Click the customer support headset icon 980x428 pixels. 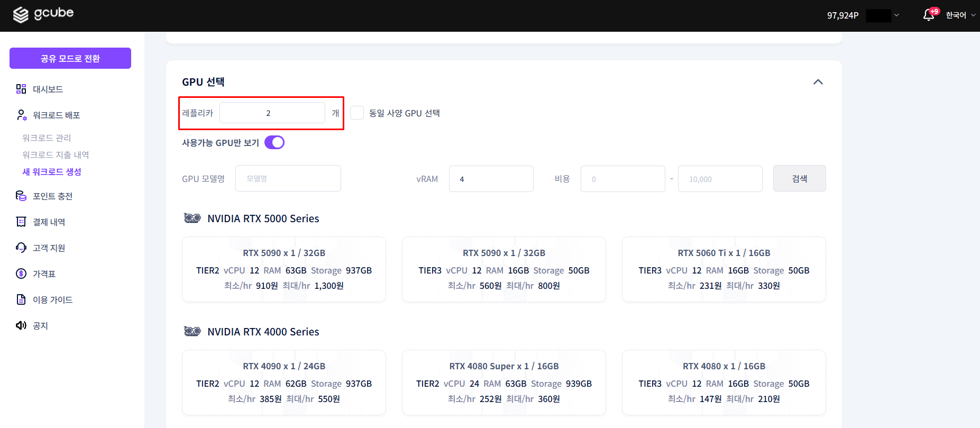click(x=21, y=248)
